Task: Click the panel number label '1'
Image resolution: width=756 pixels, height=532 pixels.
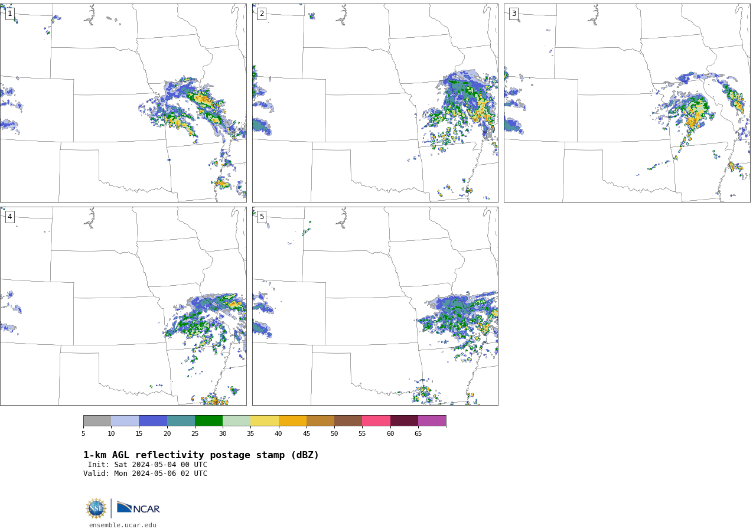Action: click(x=9, y=14)
